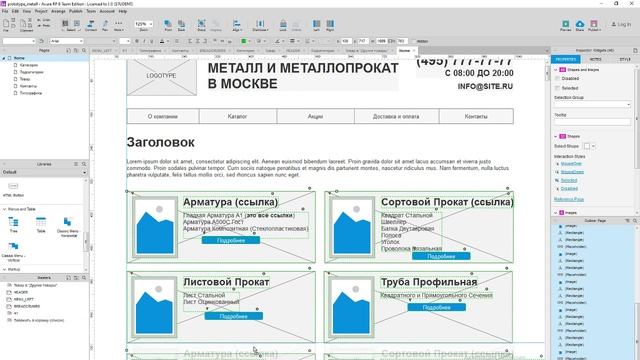Send the selection to Back
This screenshot has width=640, height=360.
point(182,24)
